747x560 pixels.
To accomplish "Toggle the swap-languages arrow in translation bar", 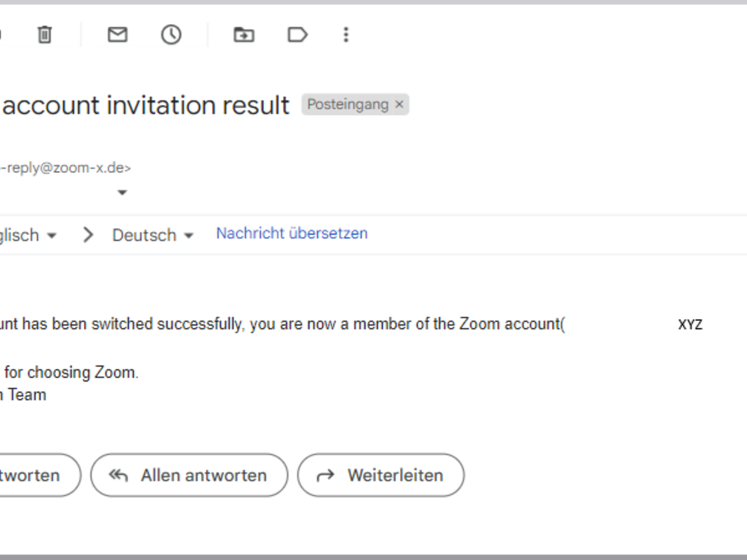I will pos(88,235).
